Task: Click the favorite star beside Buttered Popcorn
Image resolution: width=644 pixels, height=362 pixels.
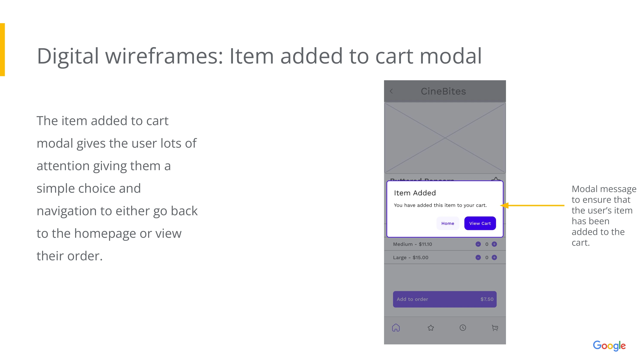Action: click(496, 179)
